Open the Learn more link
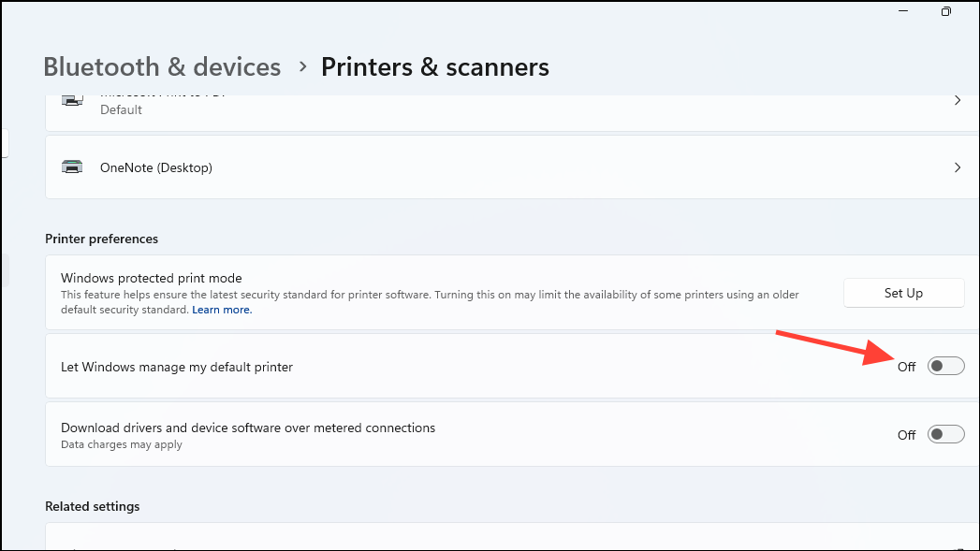Screen dimensions: 980x551 pyautogui.click(x=222, y=310)
